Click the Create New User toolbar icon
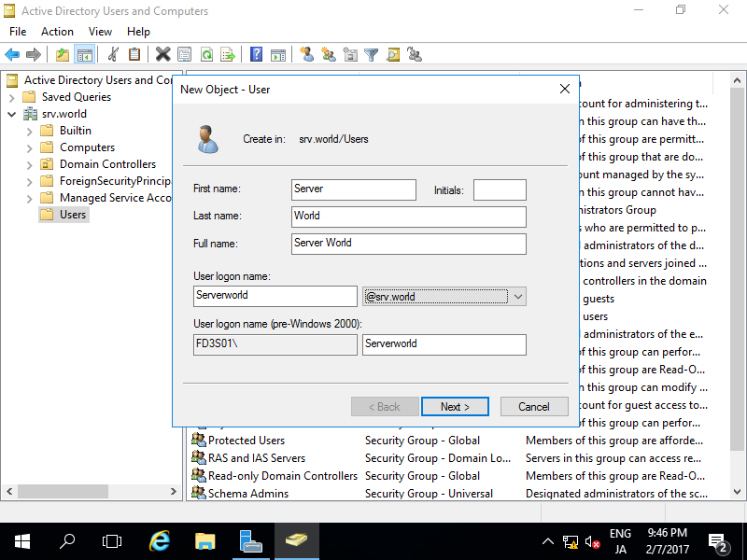Screen dimensions: 747x560 click(x=306, y=53)
